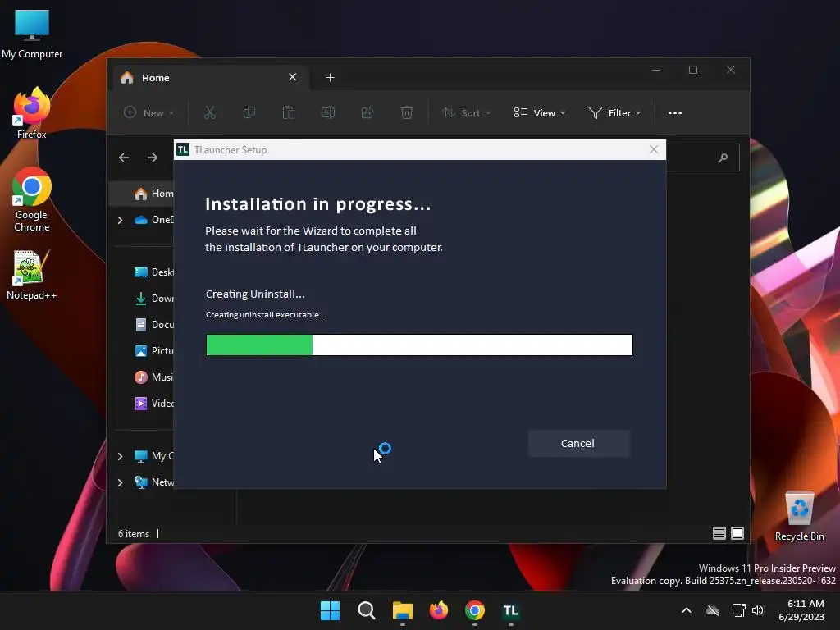This screenshot has width=840, height=630.
Task: Click the Rename toolbar icon
Action: [328, 112]
